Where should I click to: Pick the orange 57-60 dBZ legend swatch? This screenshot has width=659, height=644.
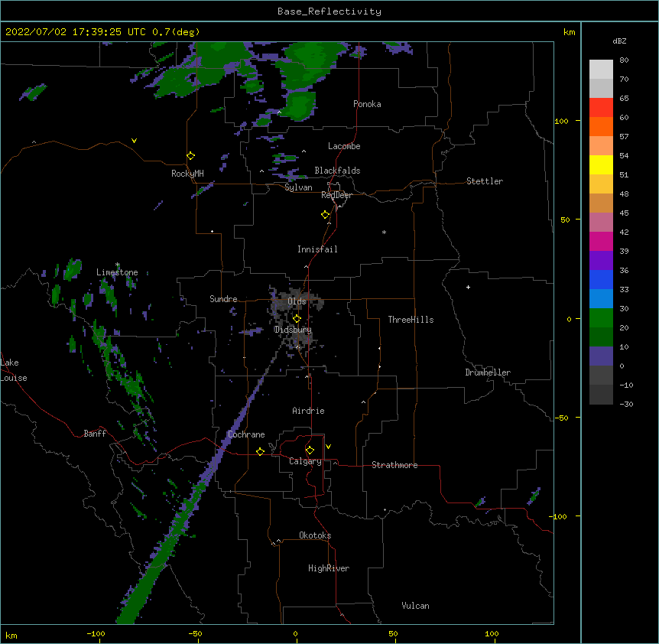(x=601, y=126)
